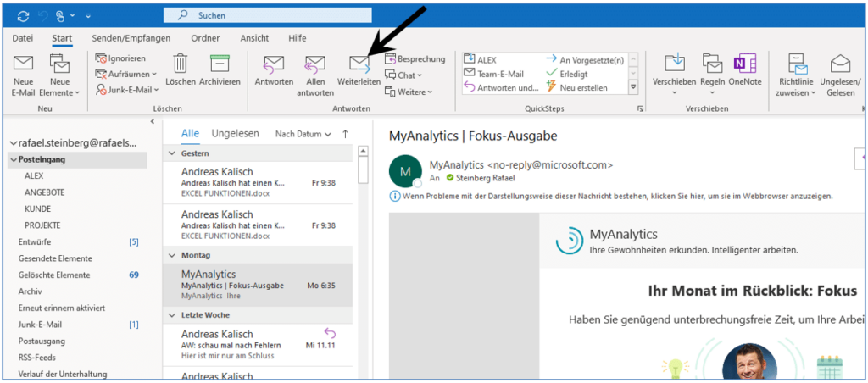868x383 pixels.
Task: Click the send/receive sync icon
Action: coord(23,15)
